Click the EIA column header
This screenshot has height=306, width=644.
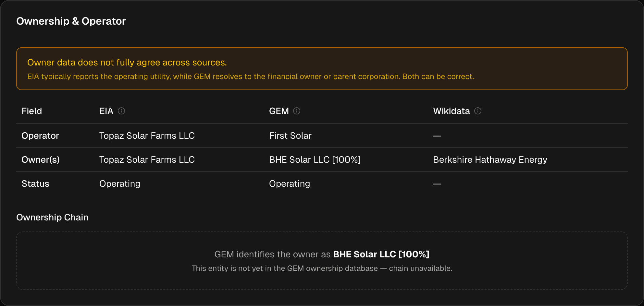tap(106, 111)
